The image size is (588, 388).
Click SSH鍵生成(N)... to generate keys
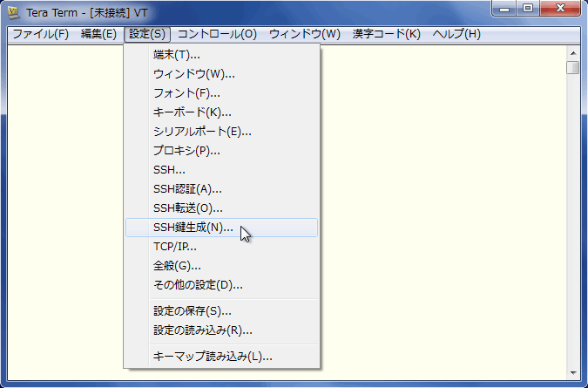coord(221,228)
